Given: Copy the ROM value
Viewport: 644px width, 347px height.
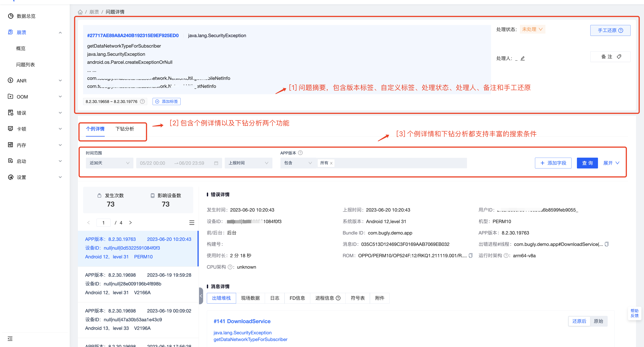Looking at the screenshot, I should pyautogui.click(x=471, y=255).
